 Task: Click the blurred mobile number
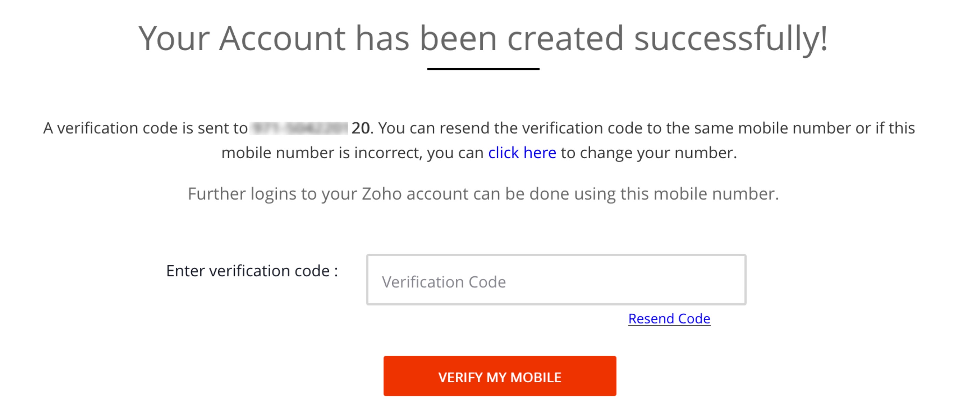pos(299,128)
